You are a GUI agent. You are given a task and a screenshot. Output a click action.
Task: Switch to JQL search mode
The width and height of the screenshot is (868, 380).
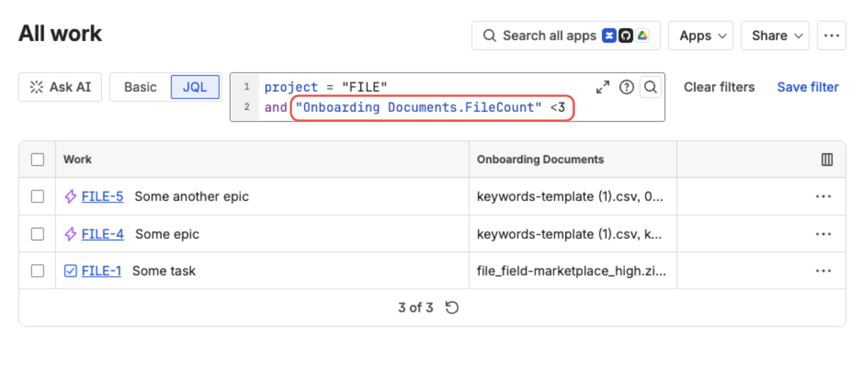[x=195, y=87]
